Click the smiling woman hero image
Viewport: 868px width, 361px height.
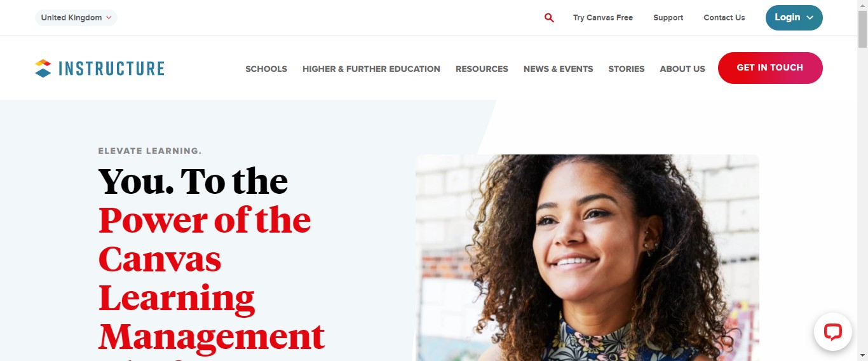pos(587,257)
